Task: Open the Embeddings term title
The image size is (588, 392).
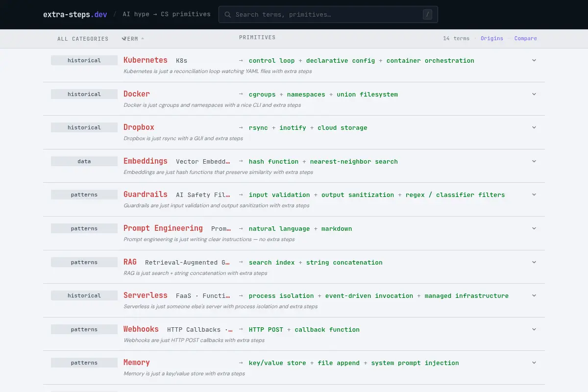Action: [x=146, y=161]
